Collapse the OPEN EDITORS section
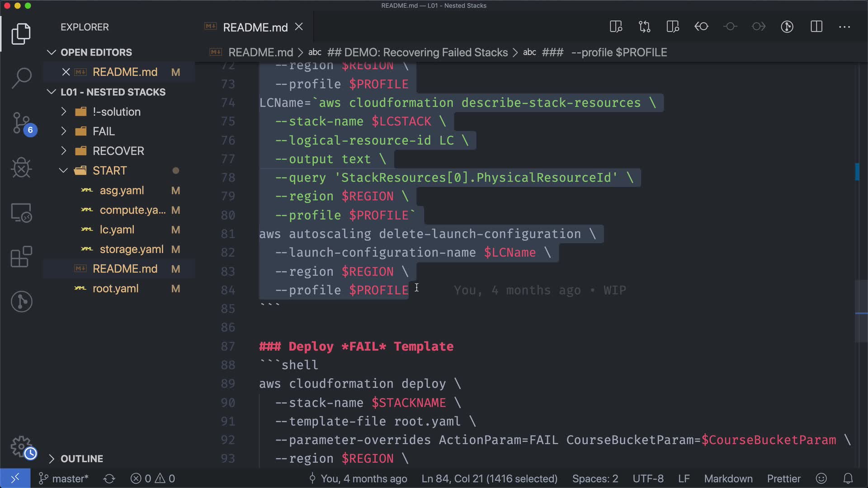Screen dimensions: 868x488 [96, 52]
